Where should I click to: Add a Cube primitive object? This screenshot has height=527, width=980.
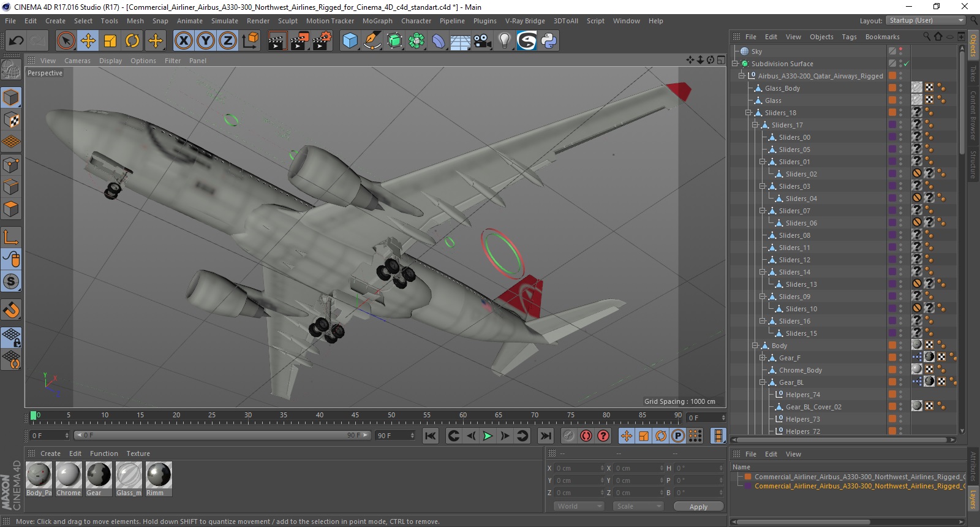tap(350, 41)
